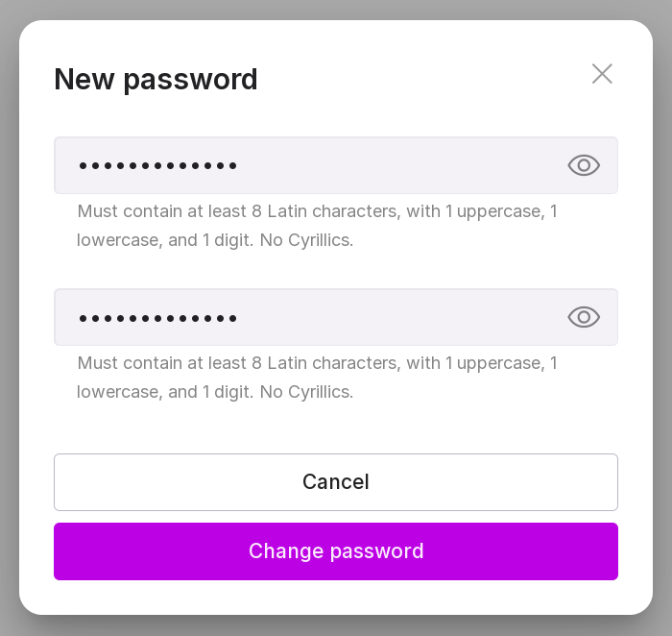Click the eye icon in the top password field
The height and width of the screenshot is (636, 672).
[584, 165]
